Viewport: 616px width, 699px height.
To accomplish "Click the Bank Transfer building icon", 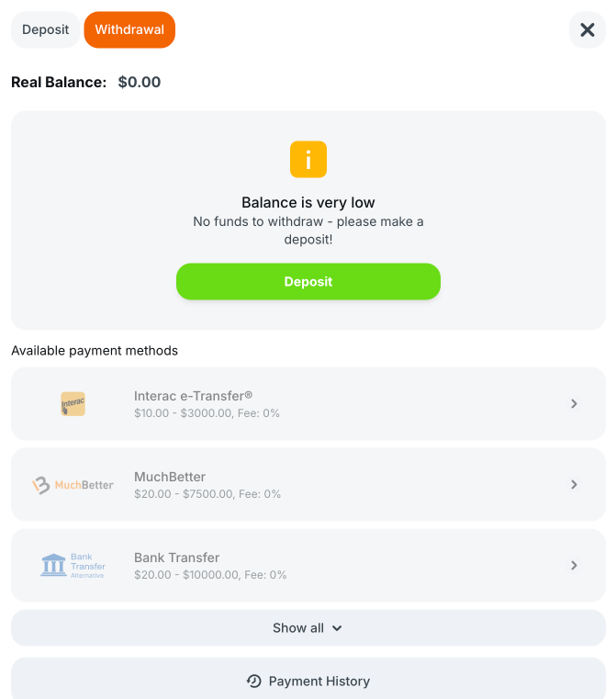I will point(54,565).
